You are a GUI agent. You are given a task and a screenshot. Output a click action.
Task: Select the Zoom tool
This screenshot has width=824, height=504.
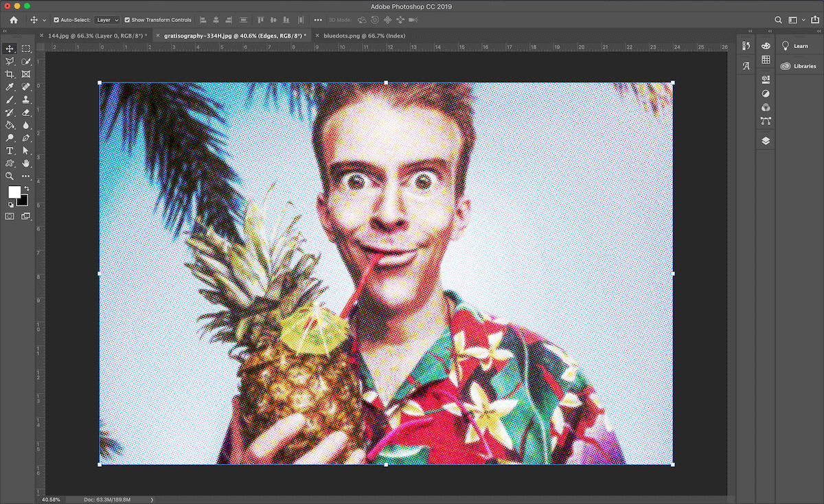(x=10, y=176)
